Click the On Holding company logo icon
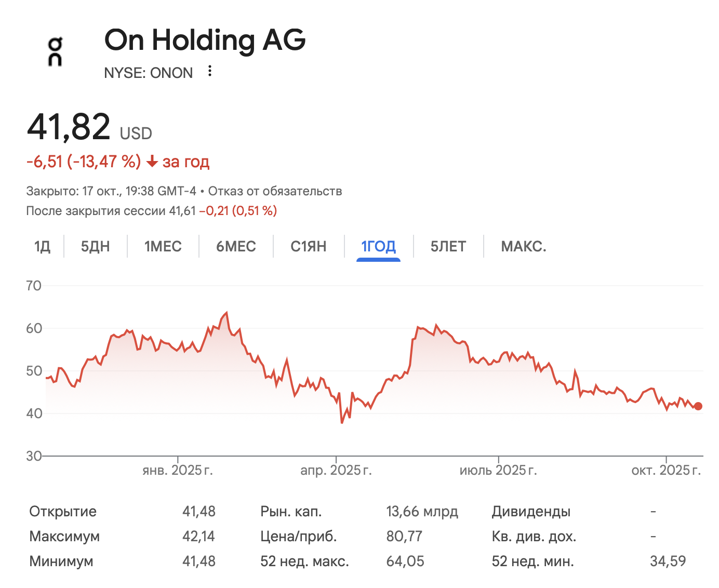This screenshot has height=588, width=719. 55,52
